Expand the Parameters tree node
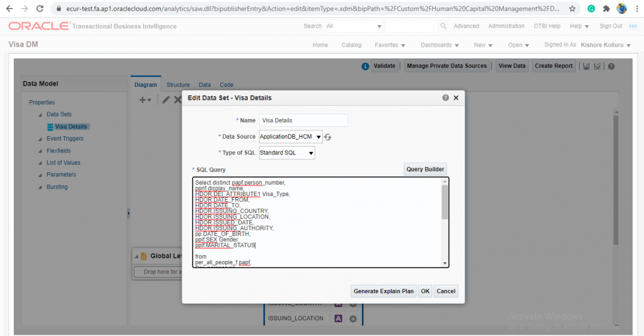Viewport: 644px width, 336px height. point(40,175)
